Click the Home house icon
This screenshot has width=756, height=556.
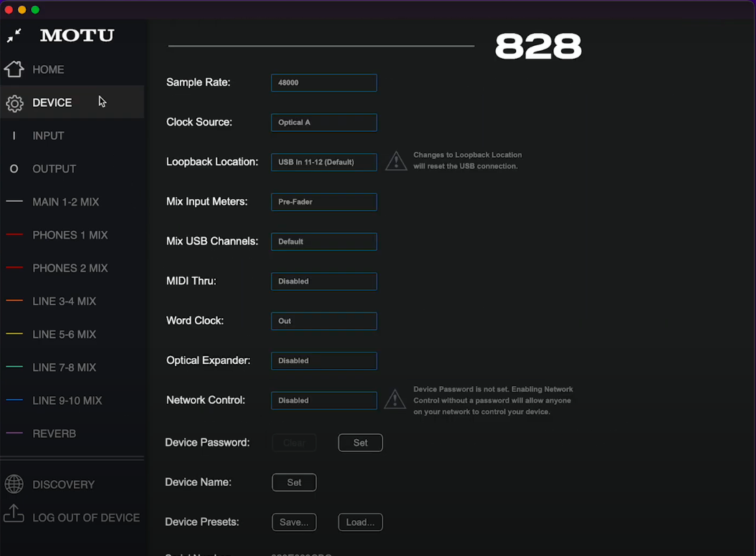[14, 69]
